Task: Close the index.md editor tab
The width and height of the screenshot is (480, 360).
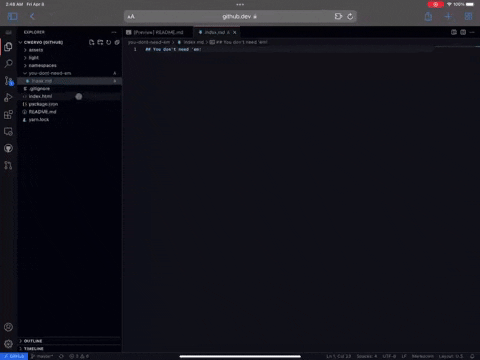Action: (235, 32)
